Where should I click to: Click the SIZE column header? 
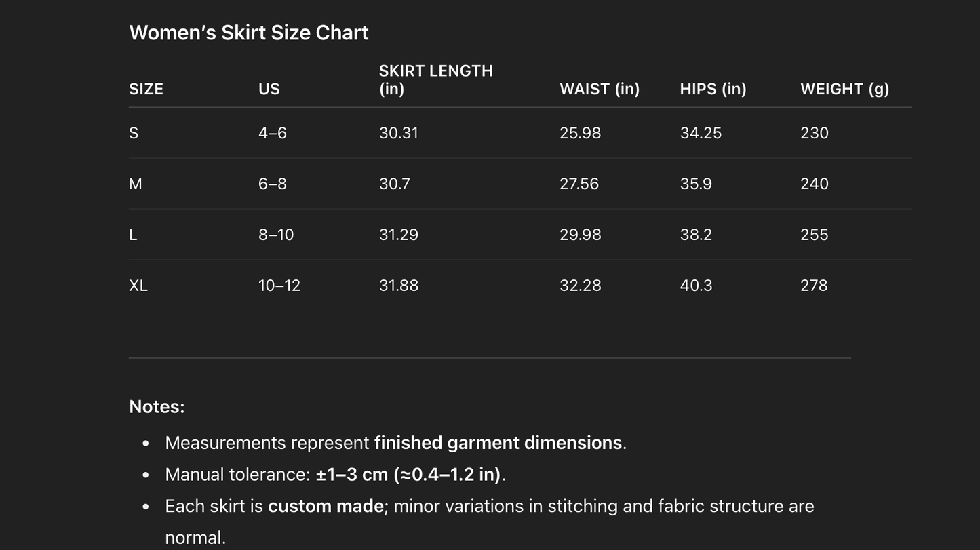coord(146,89)
